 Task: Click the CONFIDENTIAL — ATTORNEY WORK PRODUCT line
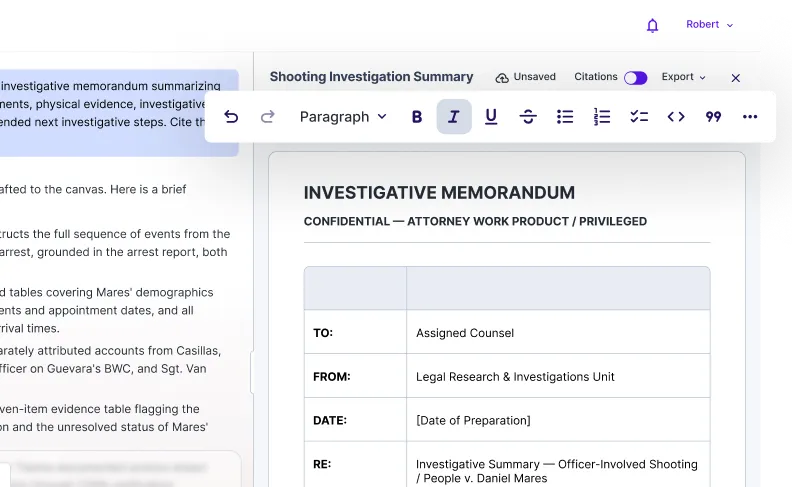[475, 221]
